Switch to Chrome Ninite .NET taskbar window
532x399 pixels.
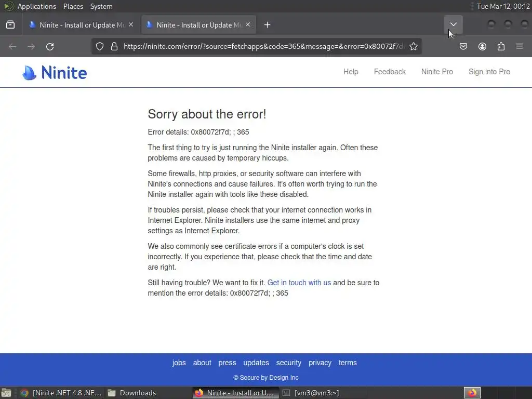pos(61,393)
